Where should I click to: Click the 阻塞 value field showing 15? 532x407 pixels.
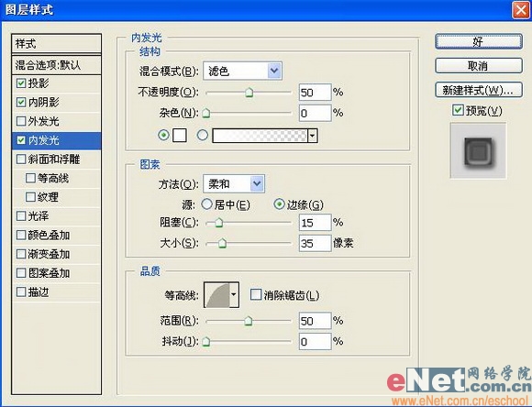(x=315, y=223)
